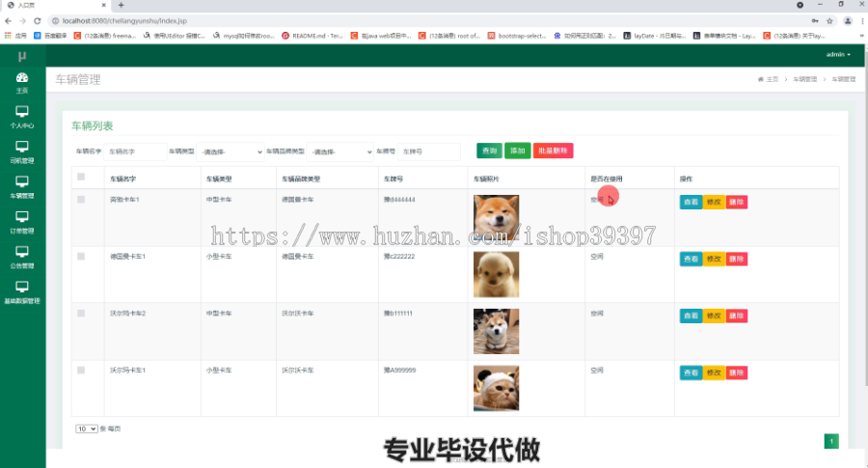Click page 1 pagination button

831,441
